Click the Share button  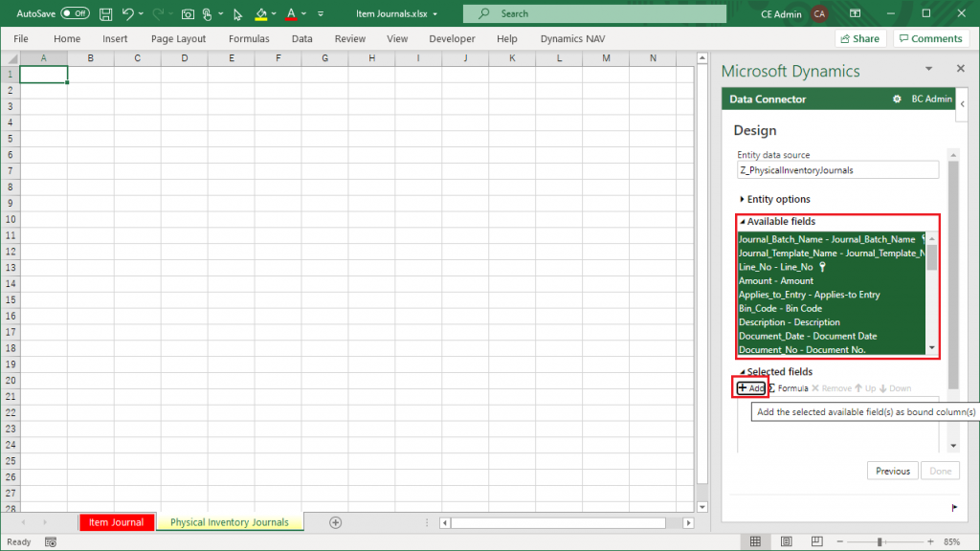860,38
